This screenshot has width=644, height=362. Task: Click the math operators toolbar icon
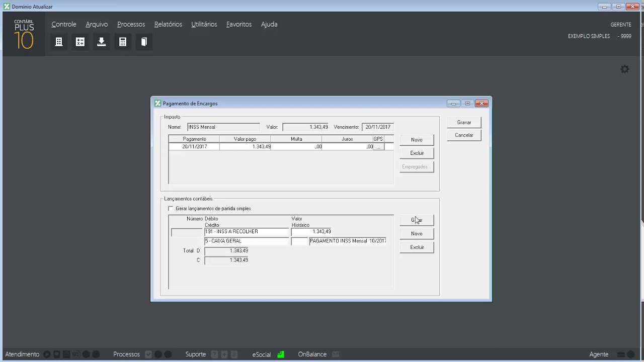[x=80, y=42]
